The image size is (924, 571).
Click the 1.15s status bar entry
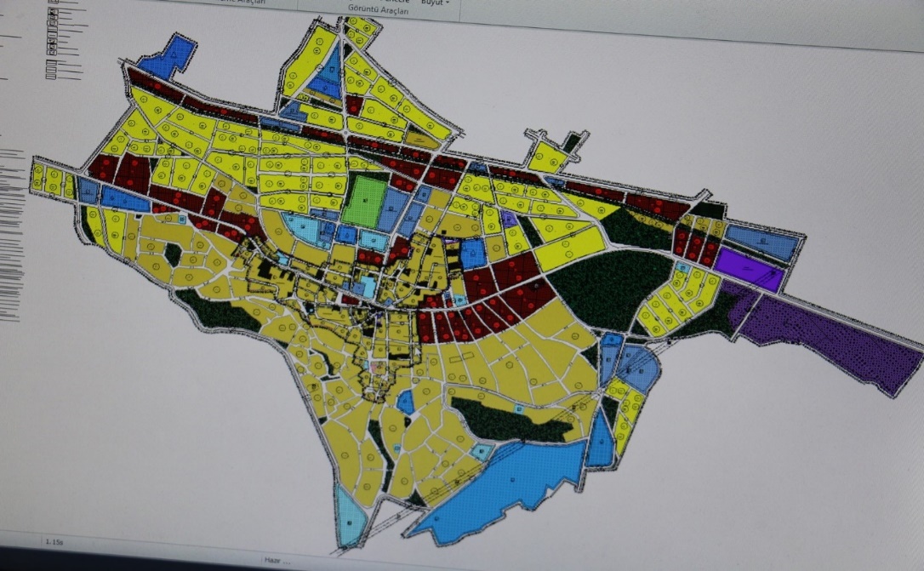54,541
